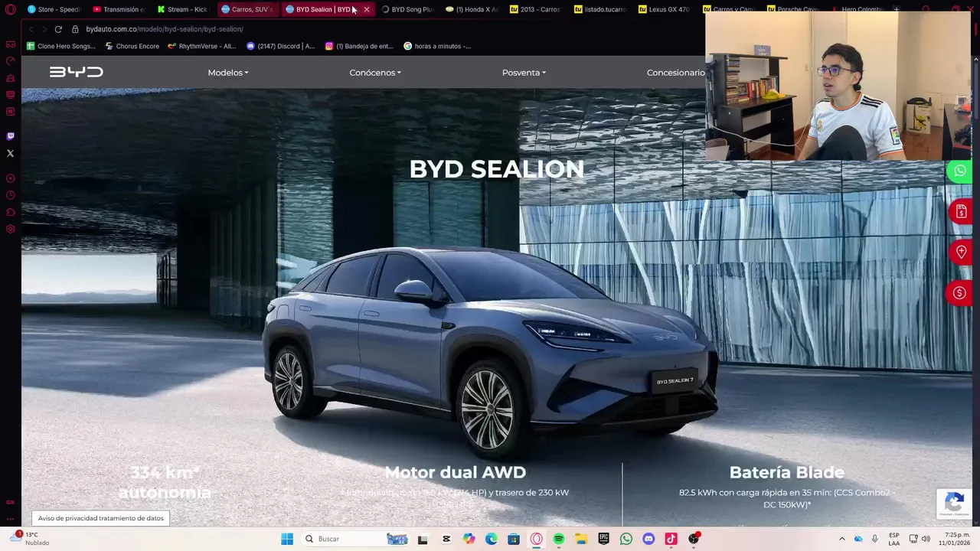Close the BYD Sealion tab

pyautogui.click(x=366, y=9)
